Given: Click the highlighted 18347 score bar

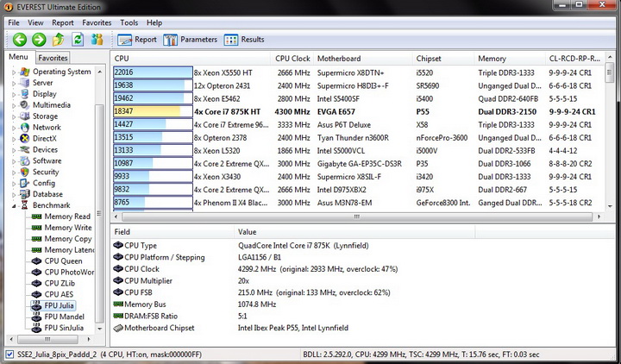Looking at the screenshot, I should tap(153, 111).
